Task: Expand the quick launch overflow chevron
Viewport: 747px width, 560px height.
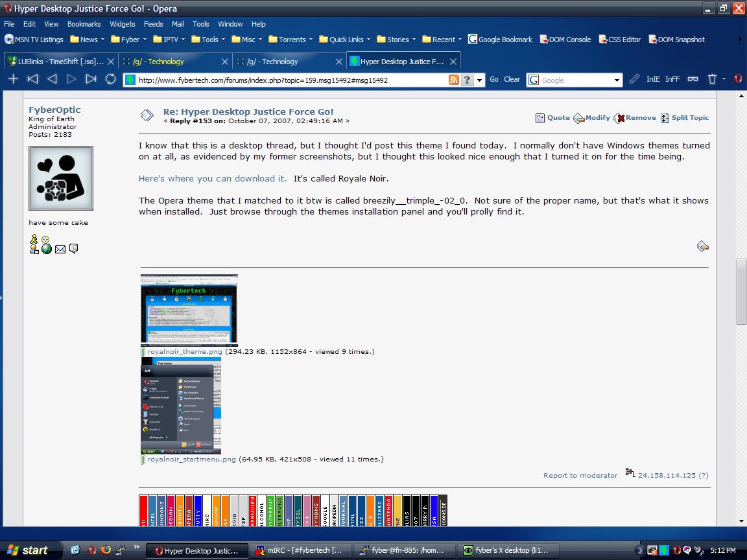Action: point(136,546)
